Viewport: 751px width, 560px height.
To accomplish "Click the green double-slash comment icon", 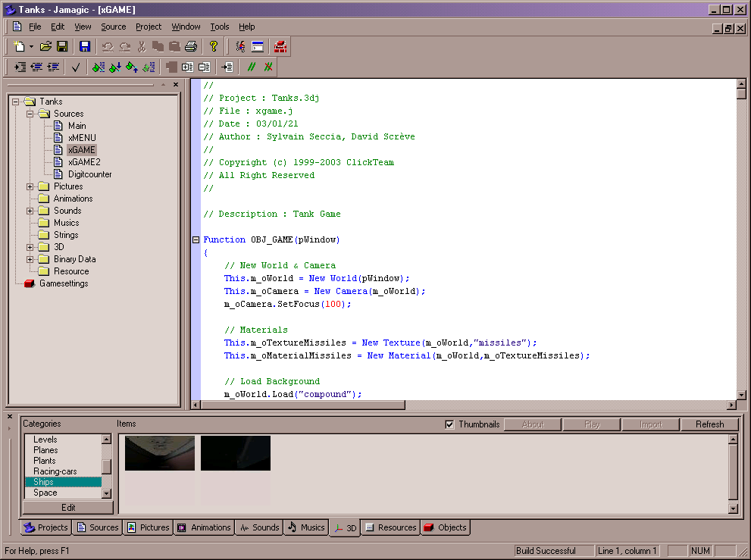I will pos(252,67).
